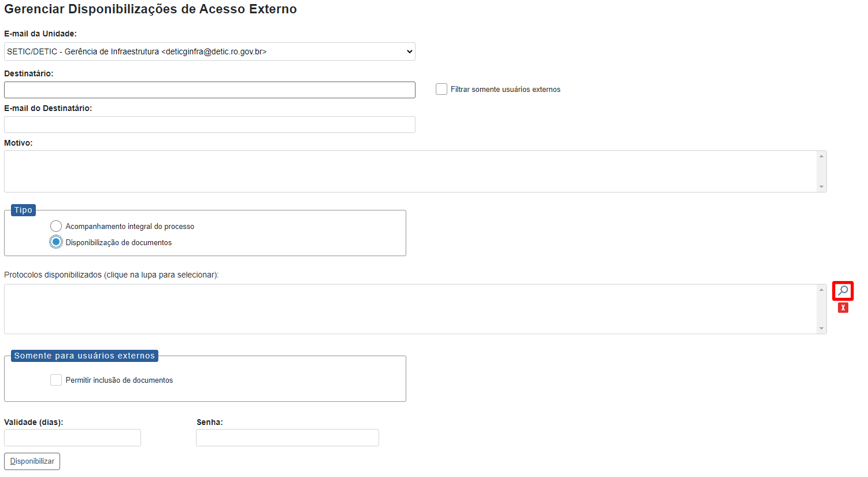Click the red X remove icon

click(843, 308)
